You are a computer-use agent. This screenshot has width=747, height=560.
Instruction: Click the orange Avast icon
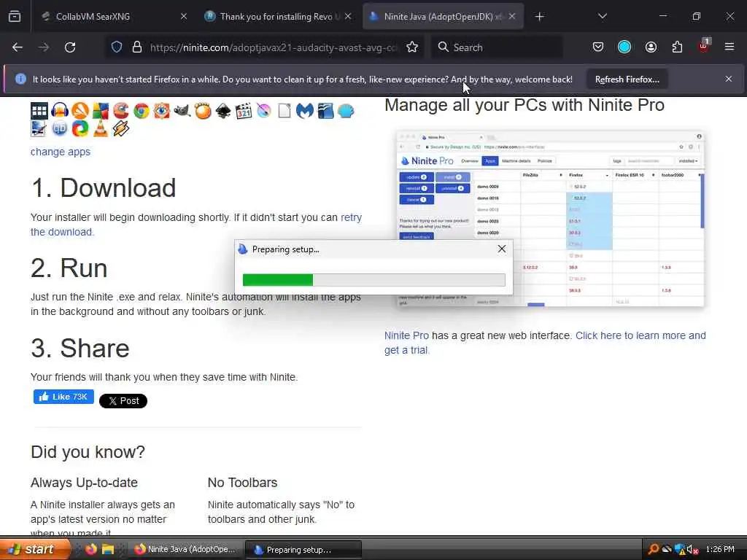click(80, 111)
